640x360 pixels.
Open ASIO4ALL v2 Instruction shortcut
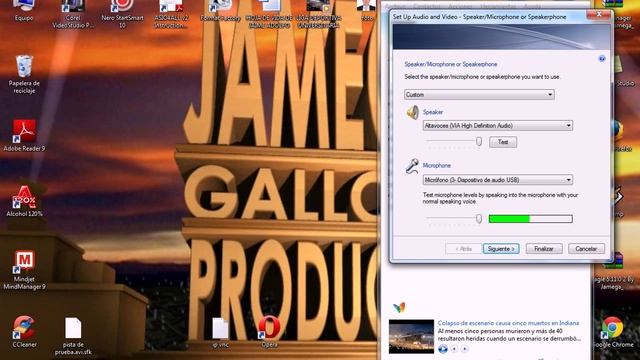pos(171,14)
